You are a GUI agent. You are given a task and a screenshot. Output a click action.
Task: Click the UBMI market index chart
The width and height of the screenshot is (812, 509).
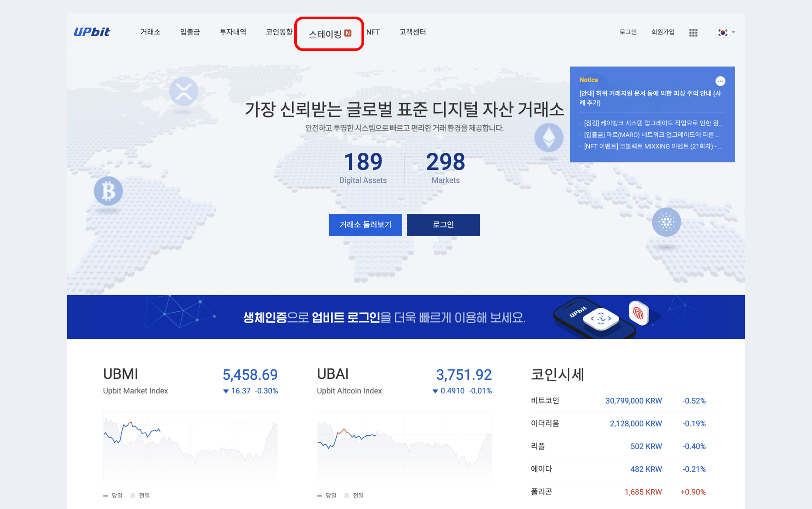pos(190,447)
